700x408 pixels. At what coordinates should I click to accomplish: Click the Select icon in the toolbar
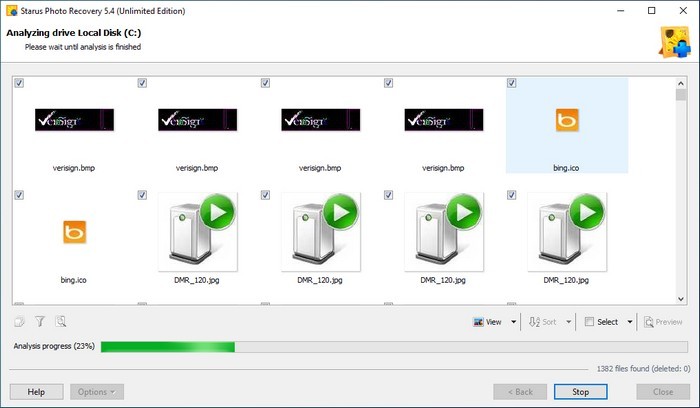[589, 322]
